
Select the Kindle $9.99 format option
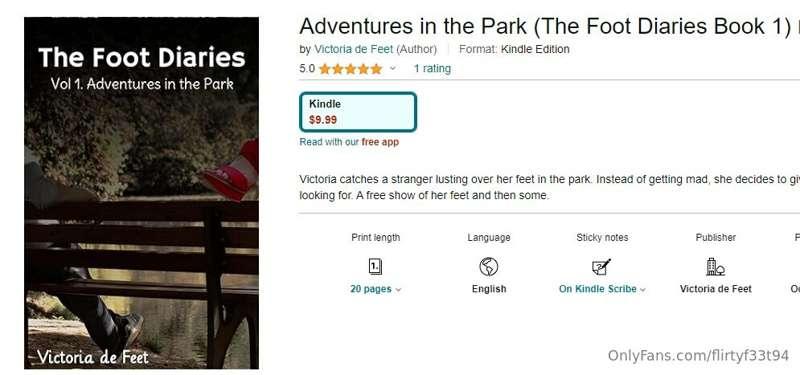(358, 112)
